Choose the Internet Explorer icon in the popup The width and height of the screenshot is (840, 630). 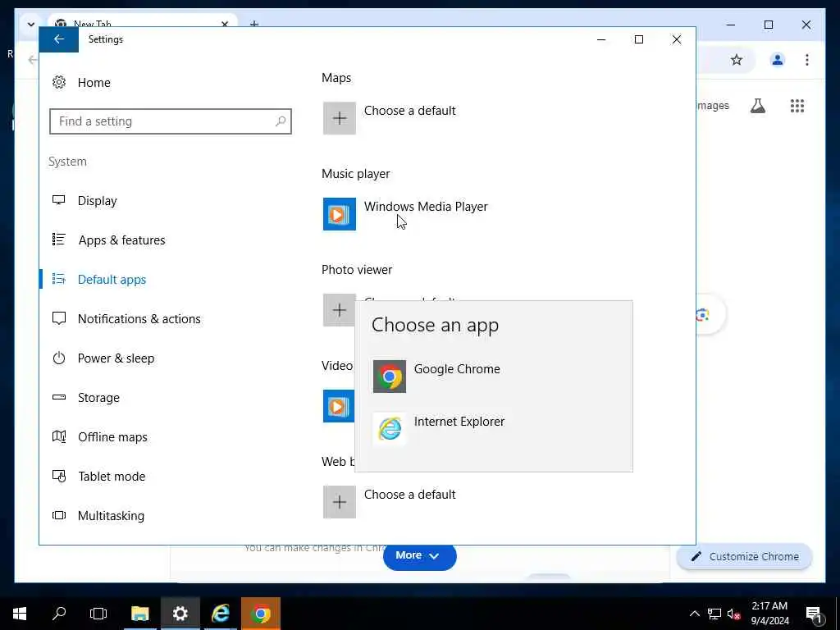[390, 429]
